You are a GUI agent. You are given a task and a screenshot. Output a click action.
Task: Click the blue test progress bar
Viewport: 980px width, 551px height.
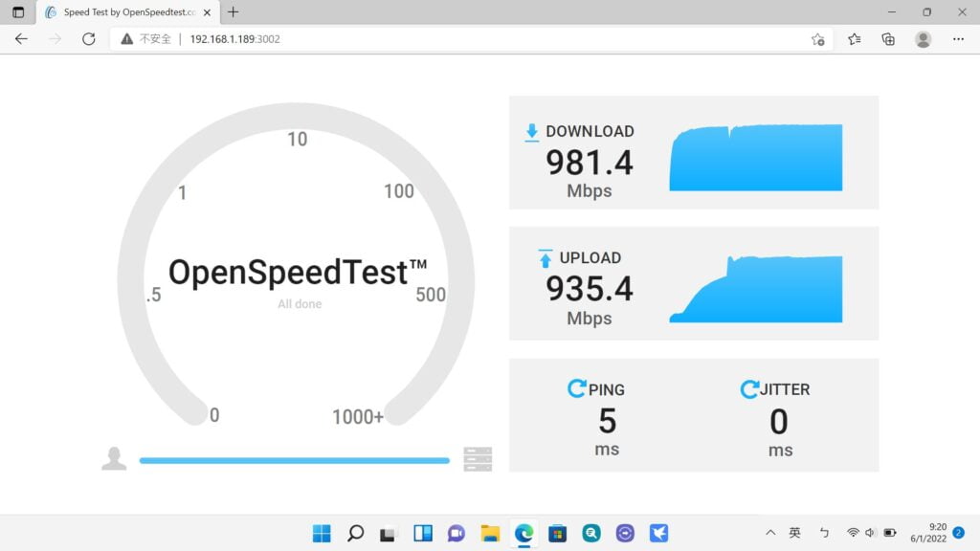tap(295, 460)
